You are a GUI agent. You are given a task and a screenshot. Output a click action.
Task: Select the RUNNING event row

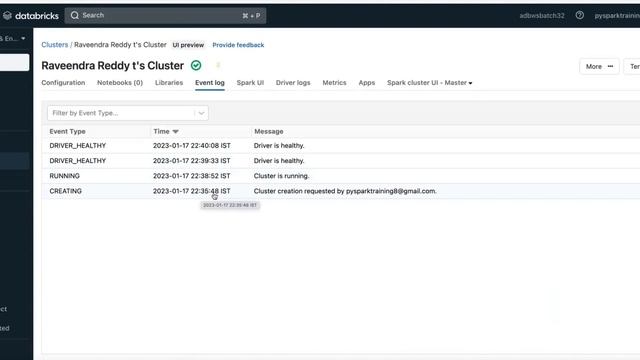click(341, 176)
